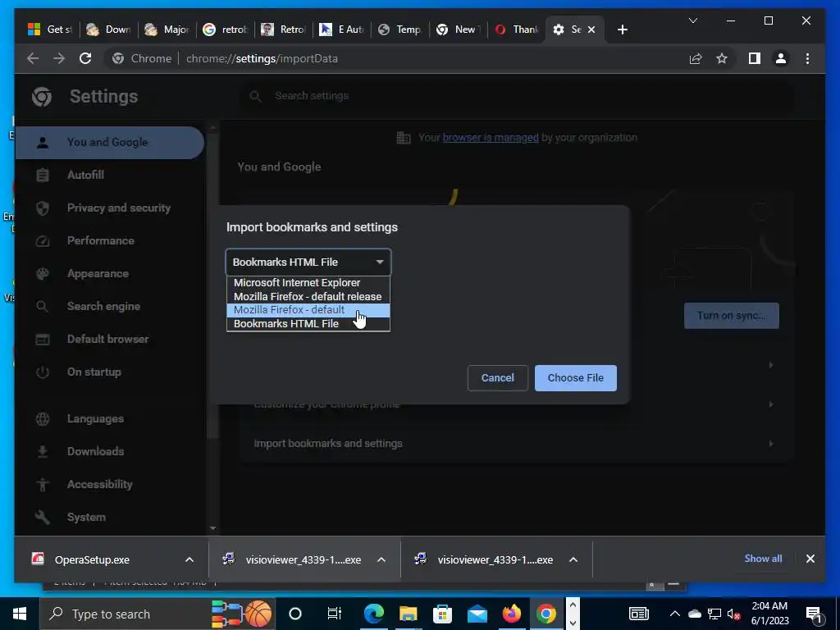
Task: Click Show all downloads link
Action: pos(763,558)
